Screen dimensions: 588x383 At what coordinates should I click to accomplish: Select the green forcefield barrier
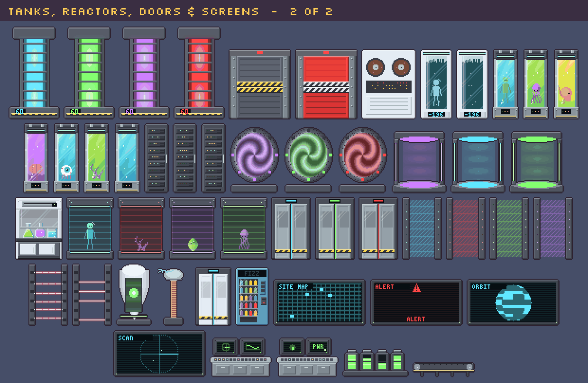coord(509,228)
